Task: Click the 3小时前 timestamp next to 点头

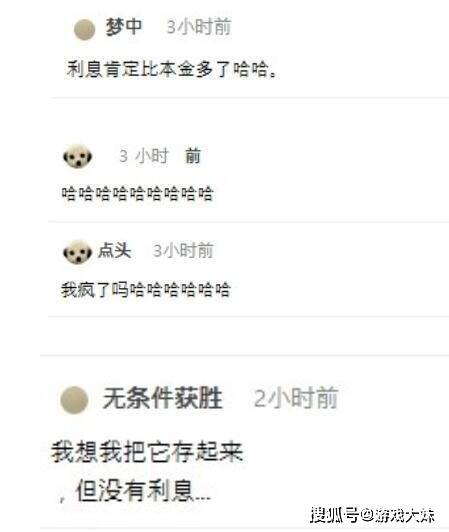Action: point(183,250)
